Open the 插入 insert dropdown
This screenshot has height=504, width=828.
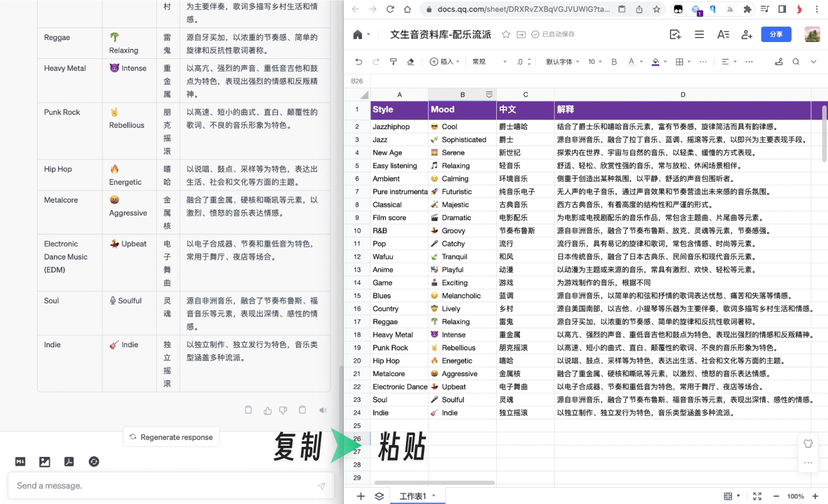445,61
